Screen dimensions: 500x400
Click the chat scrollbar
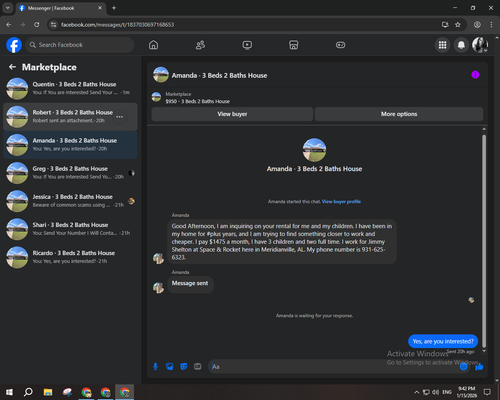click(484, 240)
